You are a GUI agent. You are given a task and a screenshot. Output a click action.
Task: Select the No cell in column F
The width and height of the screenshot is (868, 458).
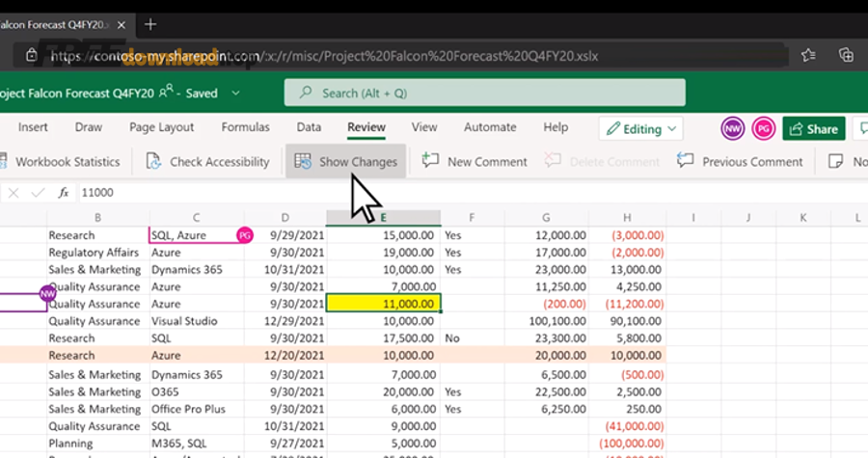(472, 338)
